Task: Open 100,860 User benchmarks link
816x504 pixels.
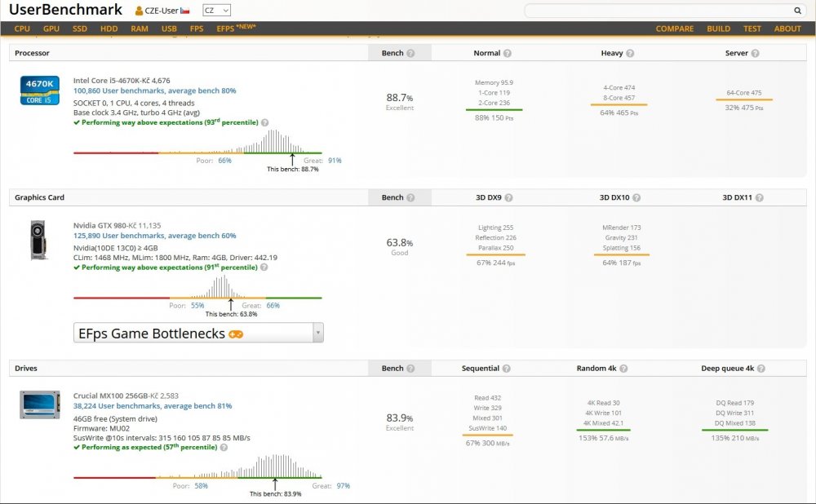Action: pyautogui.click(x=154, y=91)
